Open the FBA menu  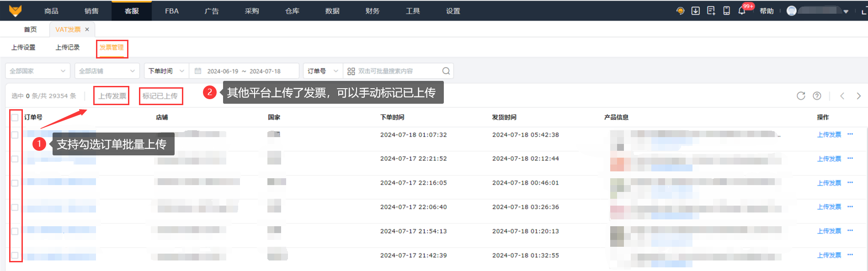172,11
